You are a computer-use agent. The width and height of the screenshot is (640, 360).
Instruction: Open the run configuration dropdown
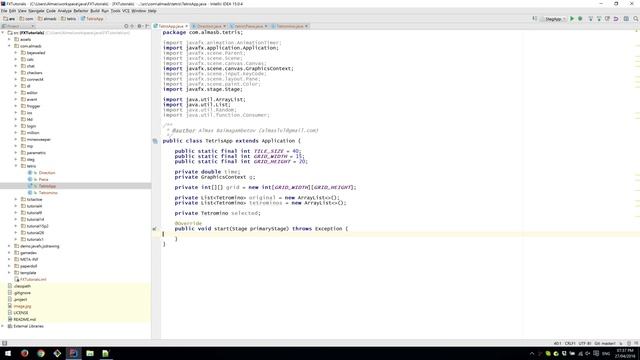[554, 19]
